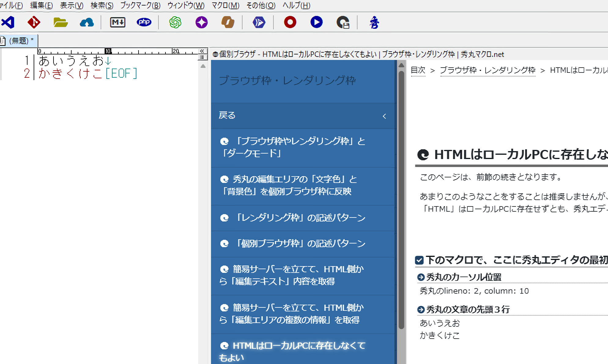Viewport: 608px width, 364px height.
Task: Click the Markdown toolbar icon
Action: 118,22
